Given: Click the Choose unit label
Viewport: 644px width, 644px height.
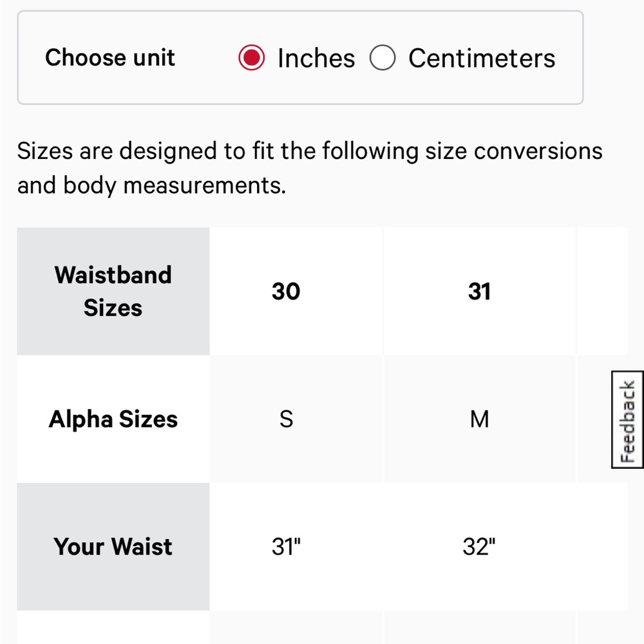Looking at the screenshot, I should (110, 57).
